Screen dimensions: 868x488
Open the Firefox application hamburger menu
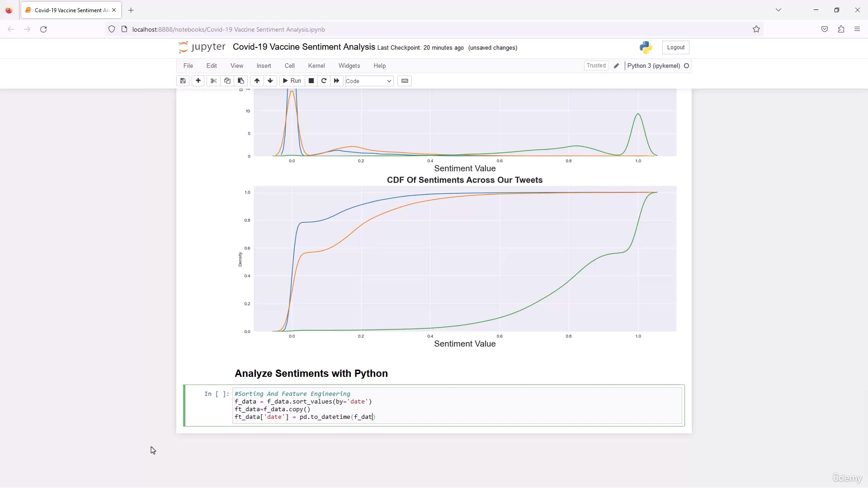[x=857, y=29]
